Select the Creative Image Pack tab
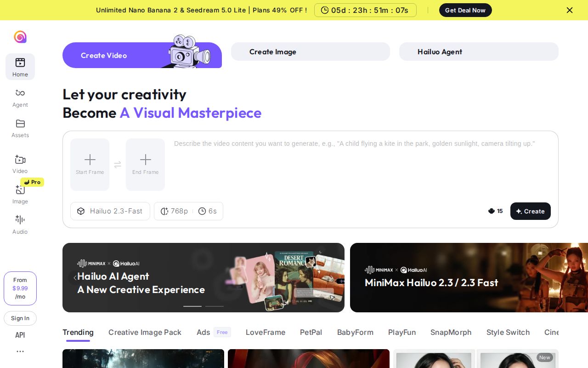Screen dimensions: 588x368 click(x=145, y=332)
